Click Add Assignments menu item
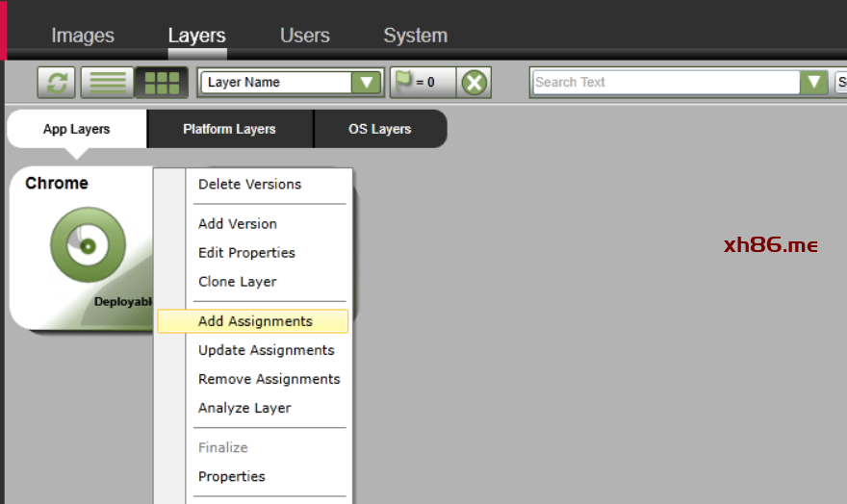The width and height of the screenshot is (847, 504). point(255,321)
